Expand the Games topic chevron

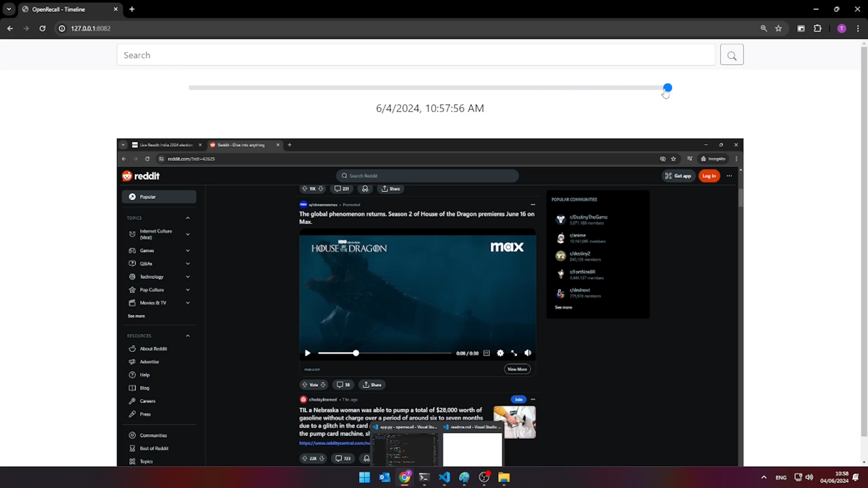click(x=188, y=250)
